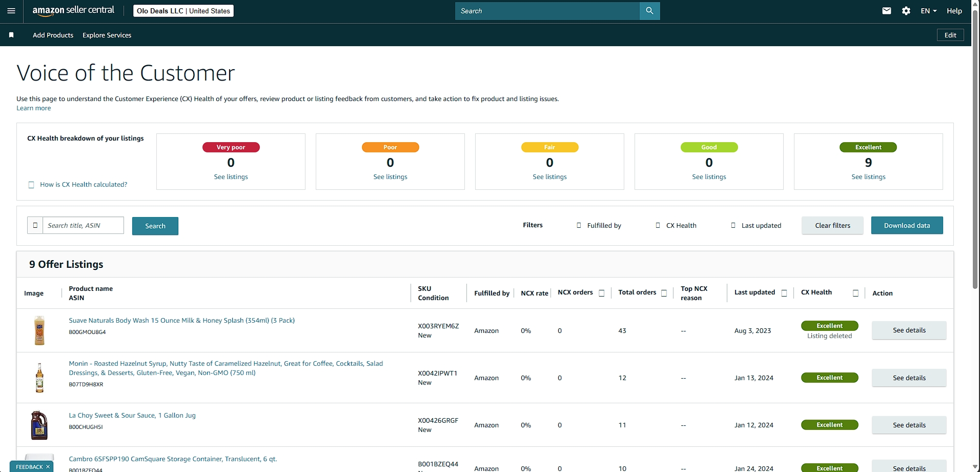Click ASIN B07TD9H8XR
Image resolution: width=980 pixels, height=472 pixels.
point(86,385)
